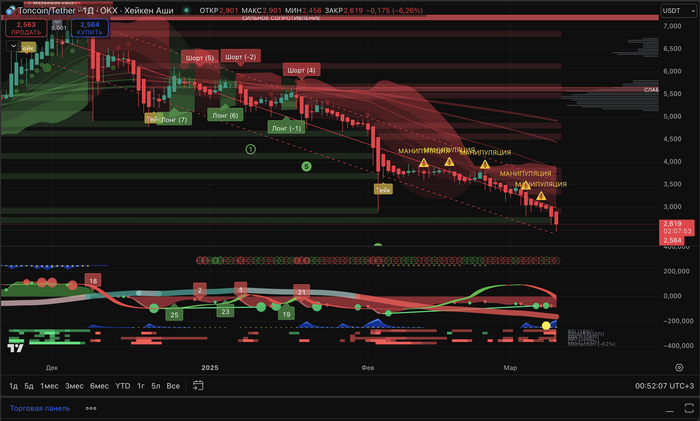The height and width of the screenshot is (421, 700).
Task: Open the Торговая панель tab
Action: point(40,408)
